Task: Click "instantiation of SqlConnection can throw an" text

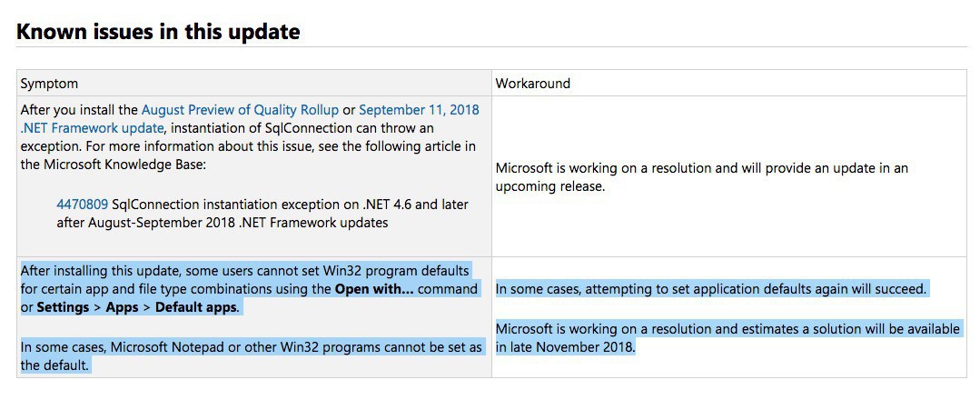Action: click(301, 128)
